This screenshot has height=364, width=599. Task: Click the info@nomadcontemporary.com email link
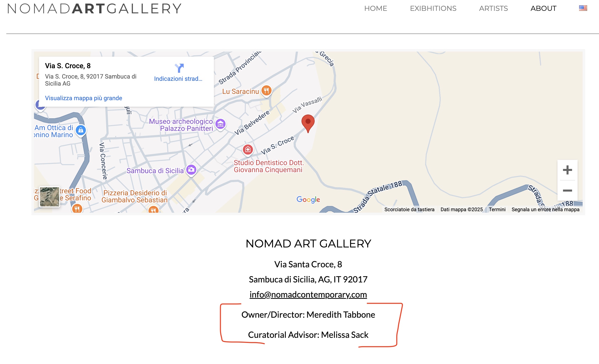[x=308, y=295]
